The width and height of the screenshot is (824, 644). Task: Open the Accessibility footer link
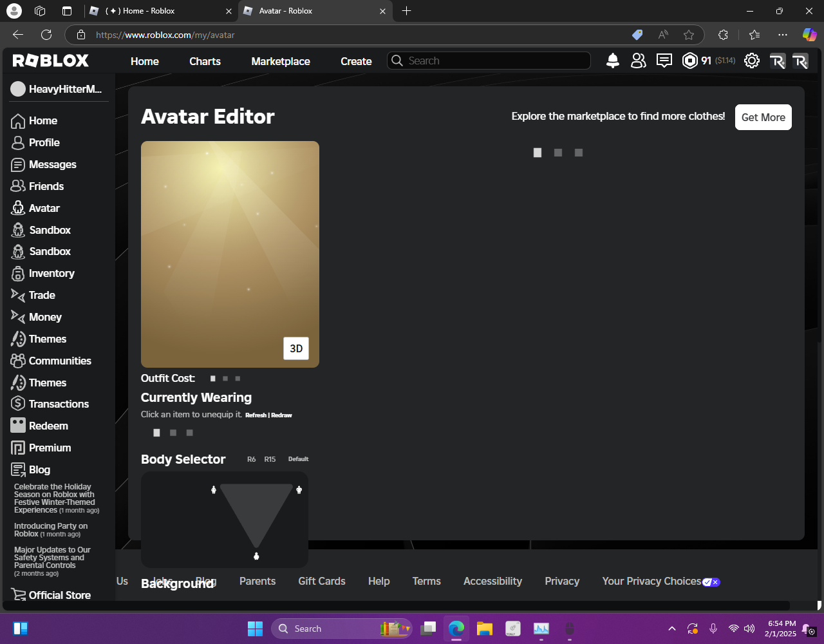[x=492, y=581]
